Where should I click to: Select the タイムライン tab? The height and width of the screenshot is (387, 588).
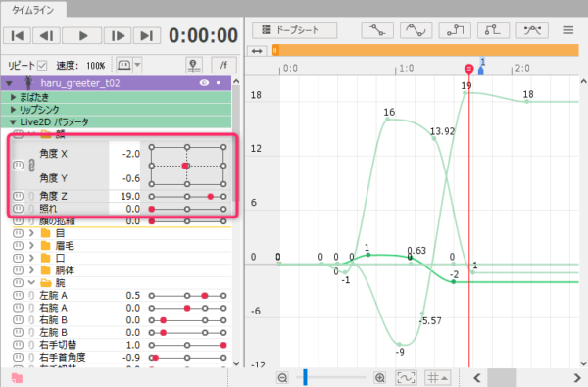coord(33,10)
